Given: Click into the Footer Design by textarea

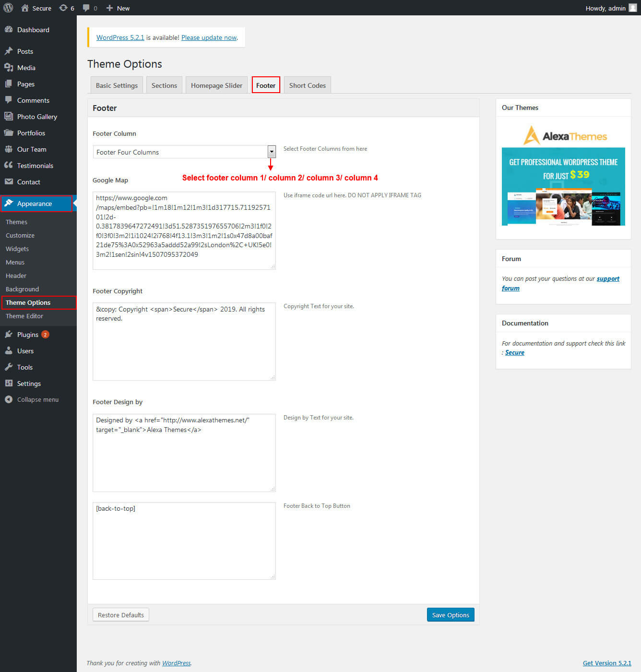Looking at the screenshot, I should click(184, 453).
